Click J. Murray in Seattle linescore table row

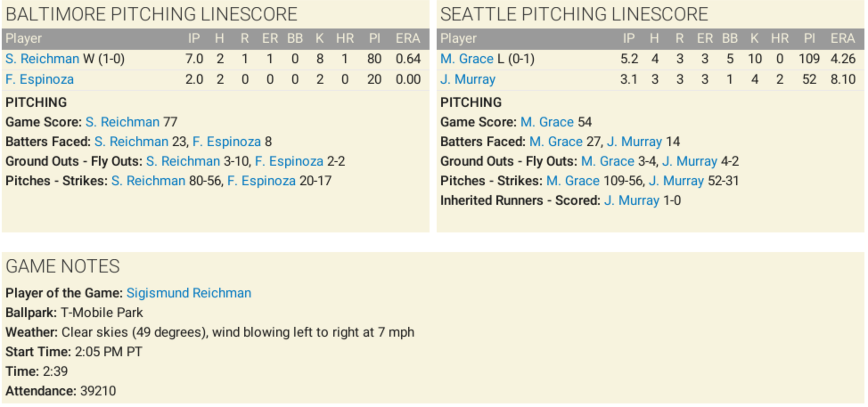click(468, 79)
